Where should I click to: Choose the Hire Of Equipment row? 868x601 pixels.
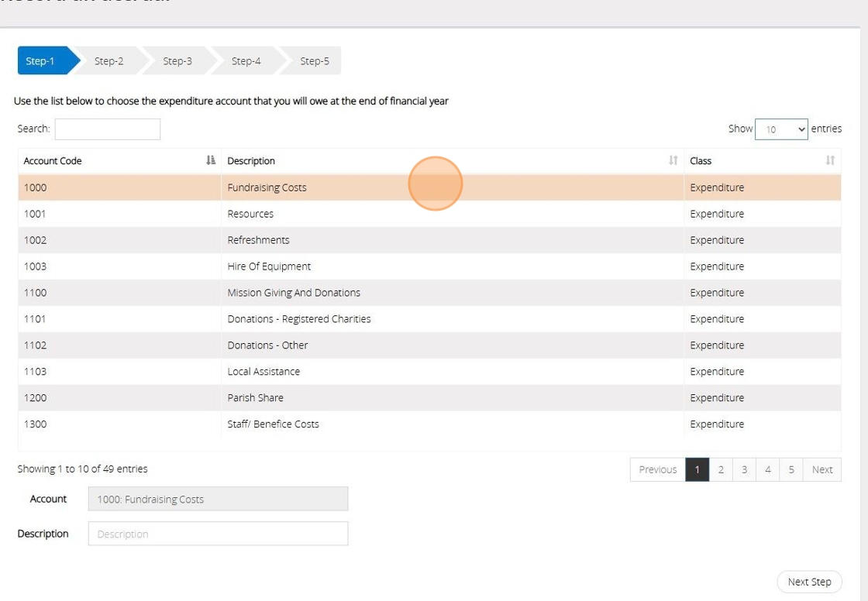click(x=269, y=266)
